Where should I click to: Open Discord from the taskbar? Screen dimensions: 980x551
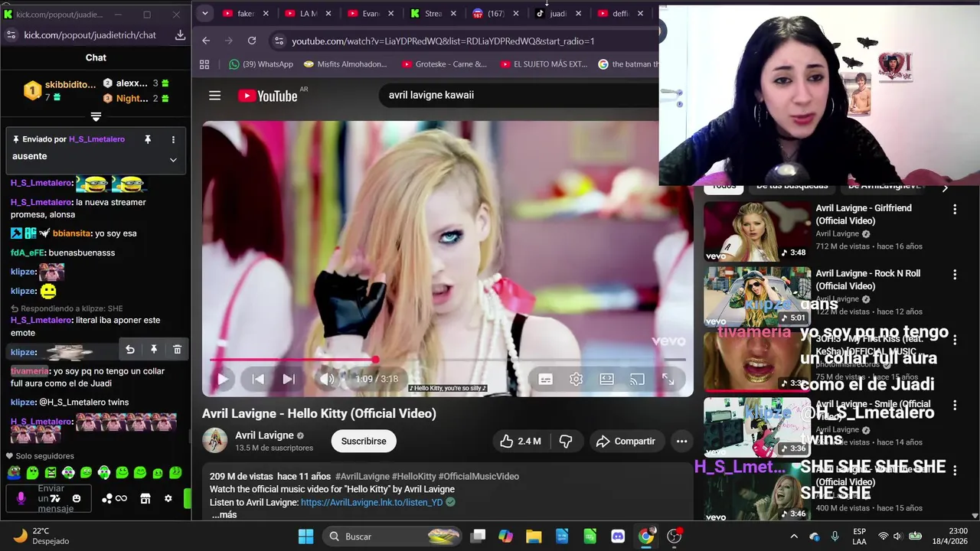[618, 536]
